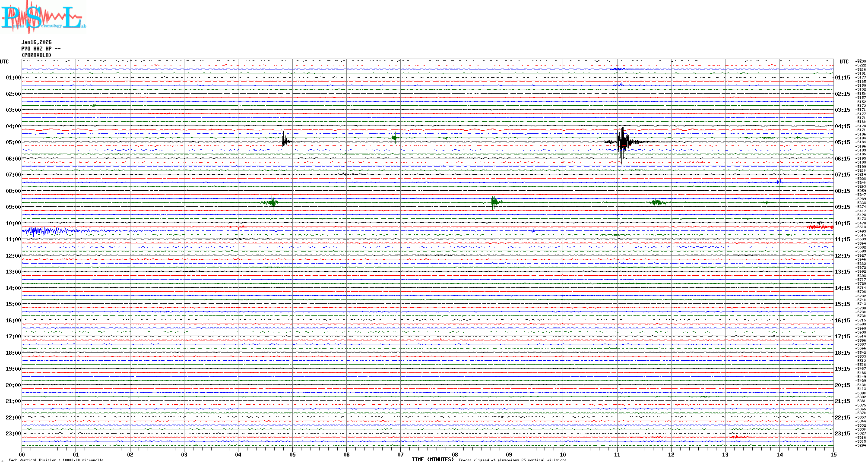This screenshot has width=868, height=466.
Task: Click the green event near minute 09
Action: tap(494, 202)
